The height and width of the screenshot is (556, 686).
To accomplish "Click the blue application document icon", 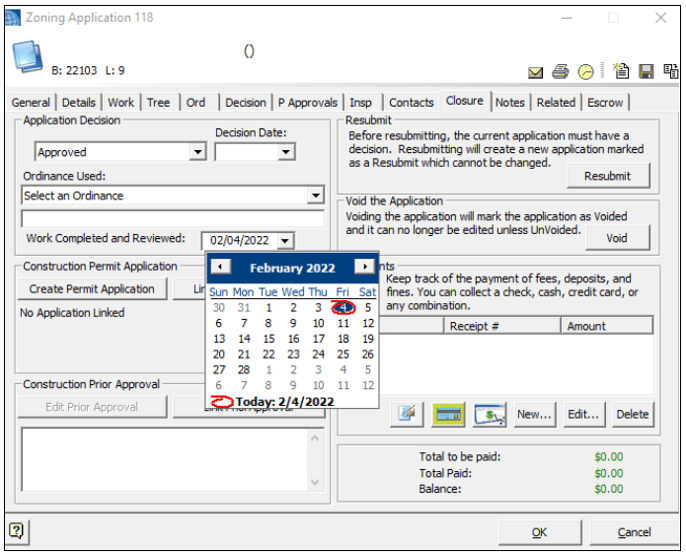I will 28,56.
